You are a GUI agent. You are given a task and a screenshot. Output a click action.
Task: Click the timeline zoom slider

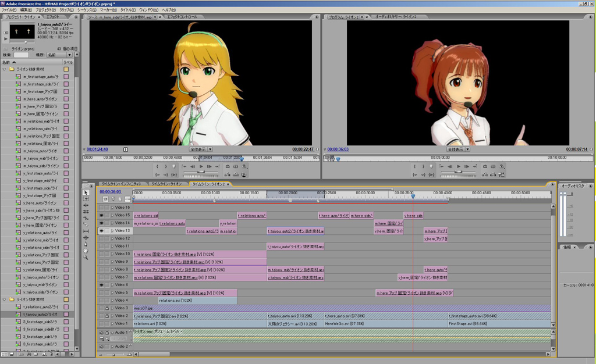(x=114, y=355)
